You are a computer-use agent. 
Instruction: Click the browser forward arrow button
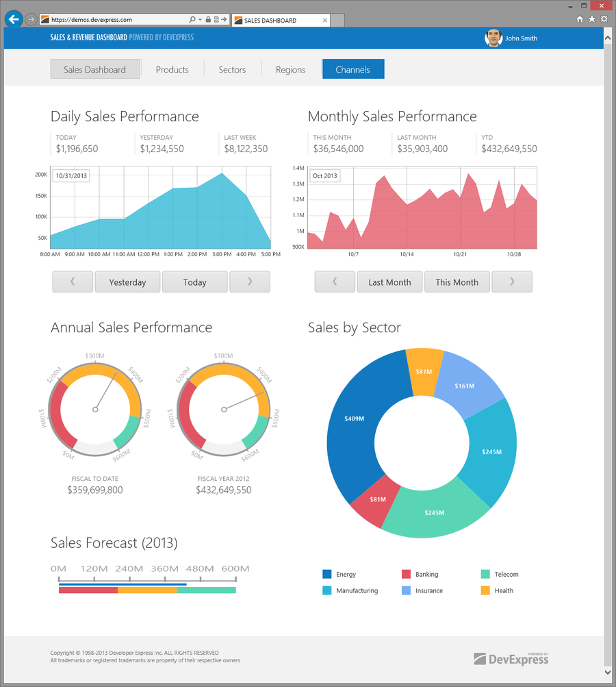[x=31, y=20]
